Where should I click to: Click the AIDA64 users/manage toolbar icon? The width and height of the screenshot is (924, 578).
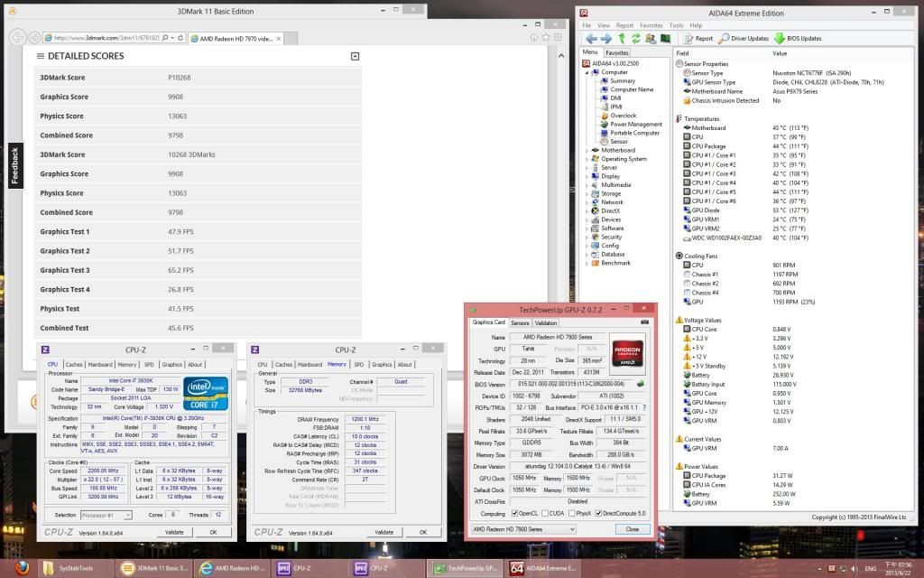(x=651, y=39)
